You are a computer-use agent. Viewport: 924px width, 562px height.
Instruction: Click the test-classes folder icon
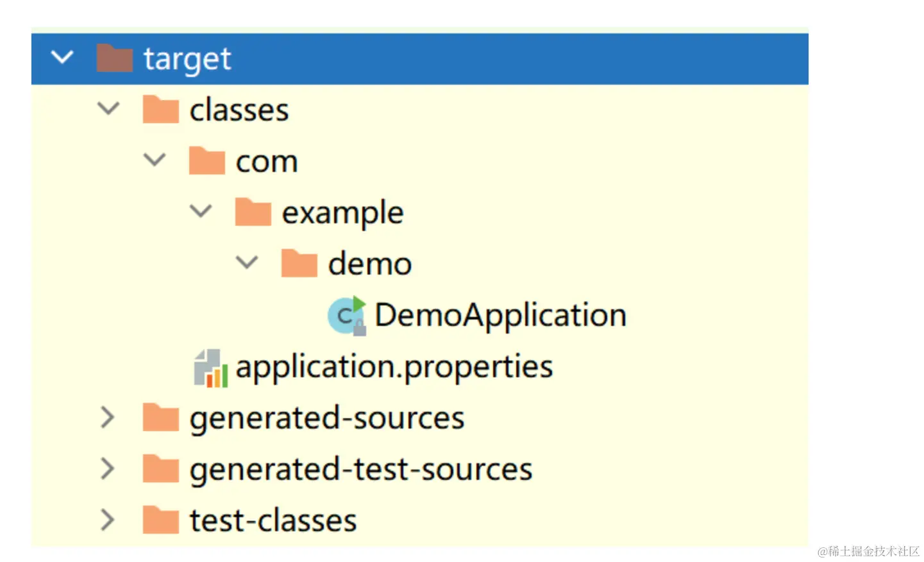point(160,520)
